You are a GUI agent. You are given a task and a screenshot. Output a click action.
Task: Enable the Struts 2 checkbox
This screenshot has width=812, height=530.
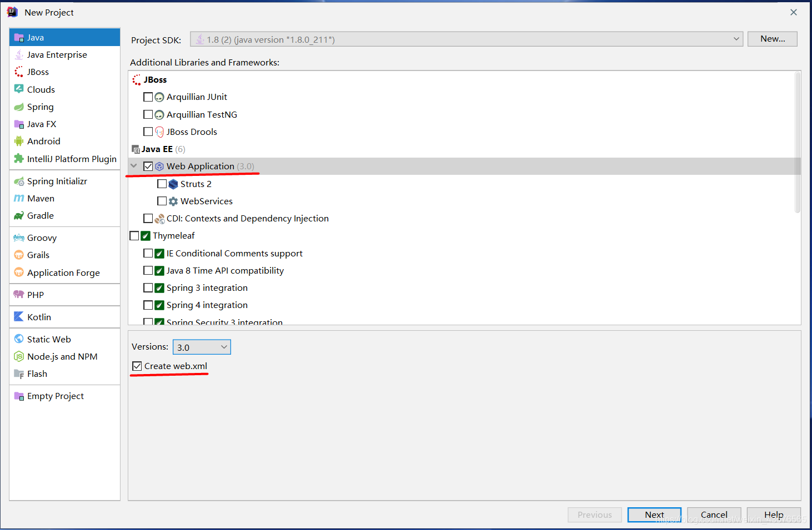click(162, 184)
